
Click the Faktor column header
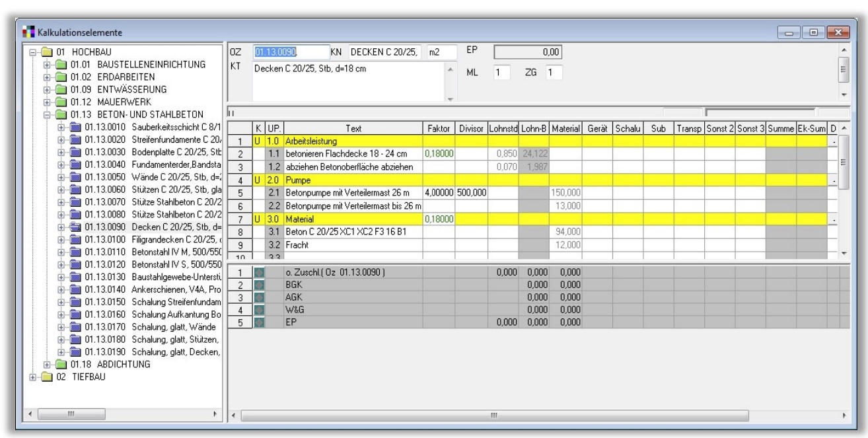click(437, 128)
